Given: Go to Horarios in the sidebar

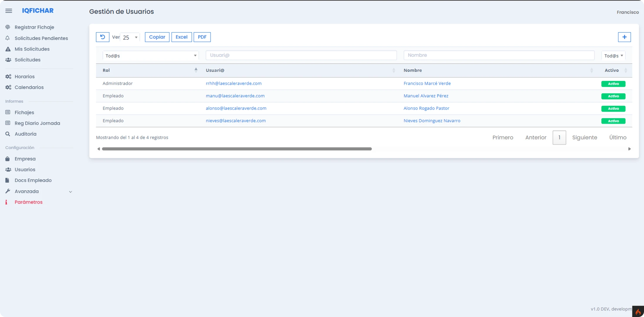Looking at the screenshot, I should click(x=25, y=76).
